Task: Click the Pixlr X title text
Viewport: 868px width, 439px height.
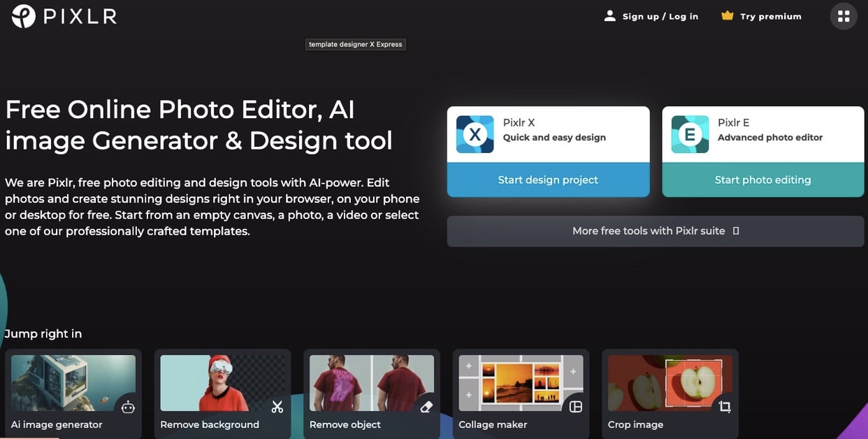Action: [x=519, y=122]
